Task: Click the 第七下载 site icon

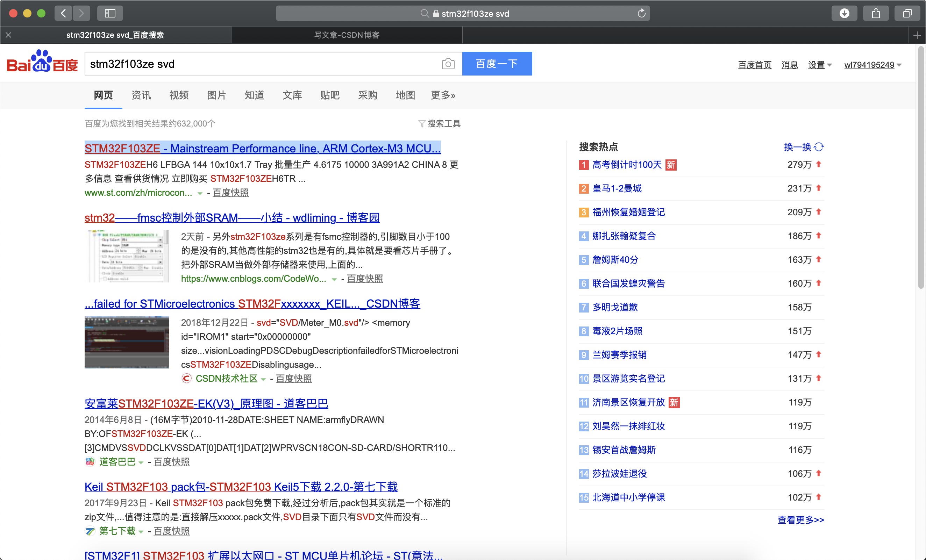Action: click(x=90, y=531)
